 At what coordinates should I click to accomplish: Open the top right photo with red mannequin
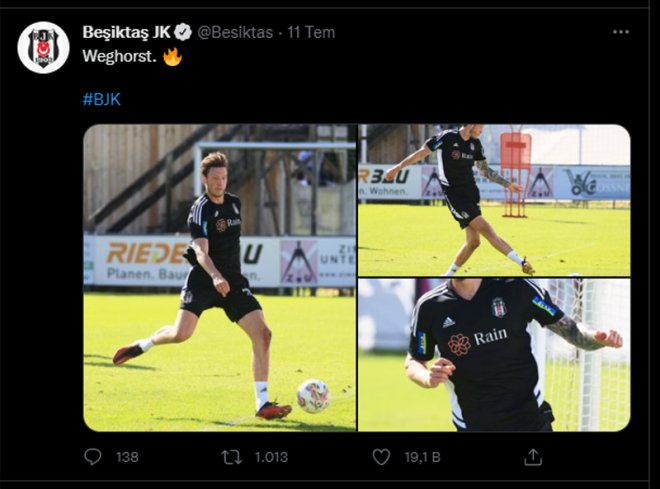[494, 200]
